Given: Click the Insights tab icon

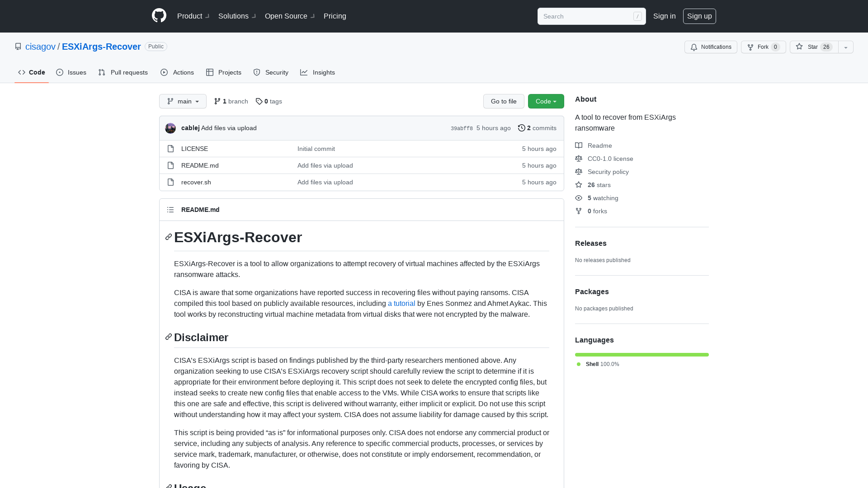Looking at the screenshot, I should pyautogui.click(x=305, y=72).
